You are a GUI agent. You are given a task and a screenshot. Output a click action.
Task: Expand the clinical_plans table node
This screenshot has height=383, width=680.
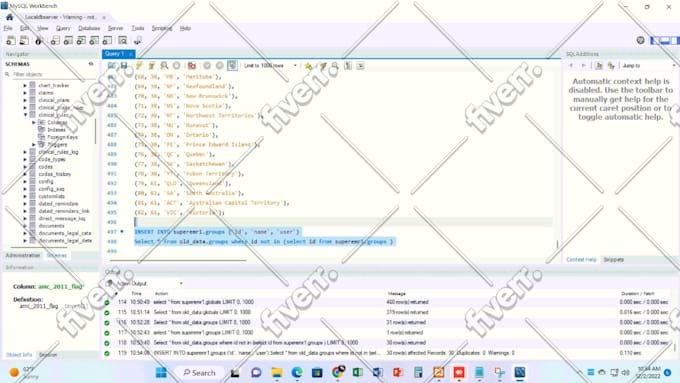point(25,100)
